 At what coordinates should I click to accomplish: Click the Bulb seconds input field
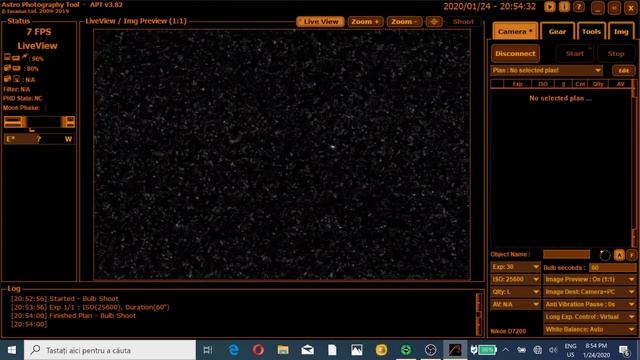[613, 267]
